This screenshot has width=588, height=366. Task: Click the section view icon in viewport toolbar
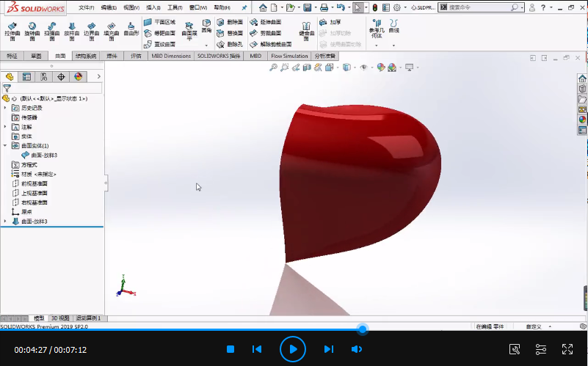(x=307, y=67)
